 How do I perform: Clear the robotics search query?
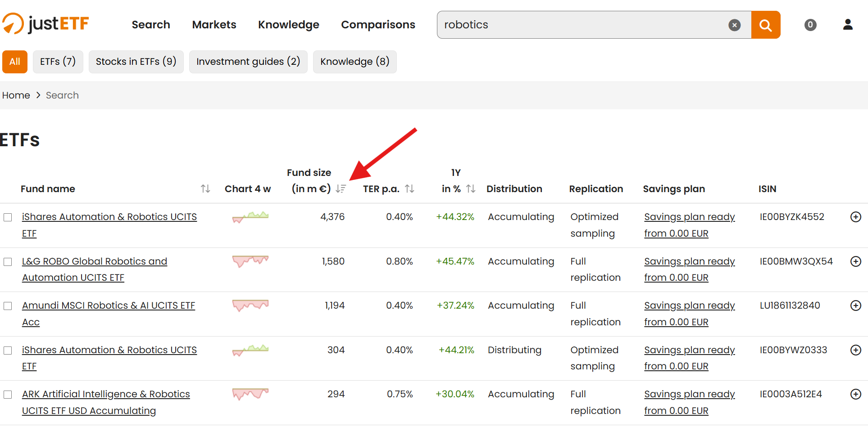pyautogui.click(x=734, y=25)
